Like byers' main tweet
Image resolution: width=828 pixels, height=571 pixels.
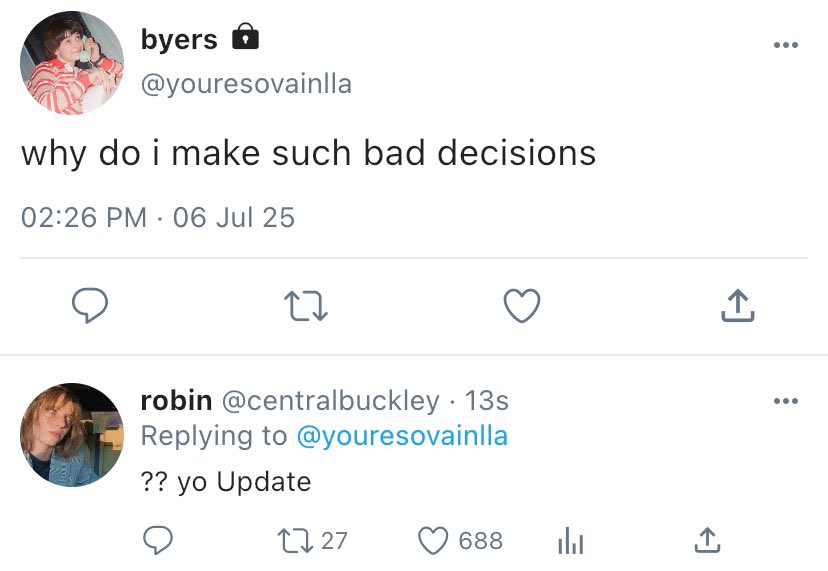pos(521,306)
